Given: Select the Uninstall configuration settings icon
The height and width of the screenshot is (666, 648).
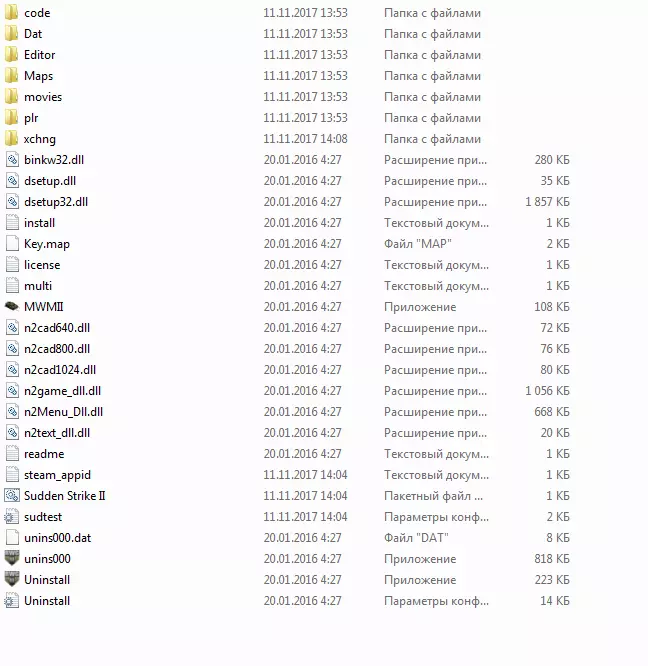Looking at the screenshot, I should click(x=12, y=601).
